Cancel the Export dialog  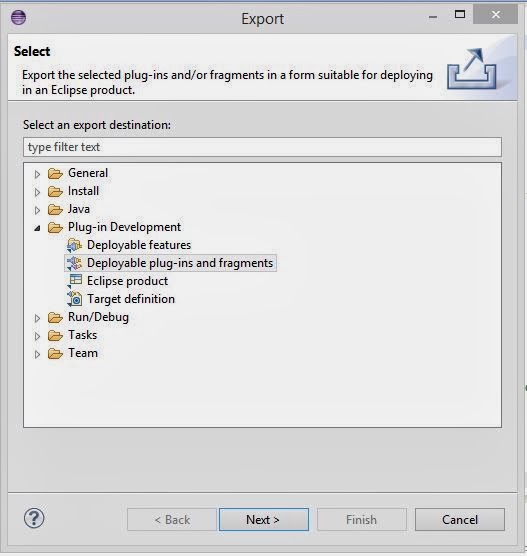(460, 519)
